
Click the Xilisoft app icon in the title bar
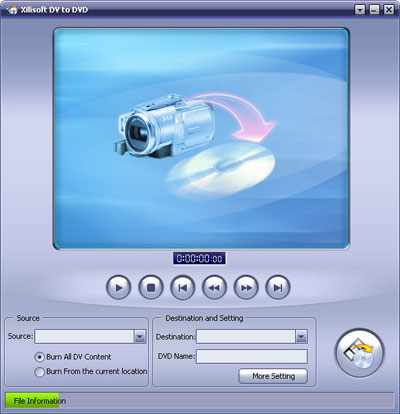click(12, 9)
